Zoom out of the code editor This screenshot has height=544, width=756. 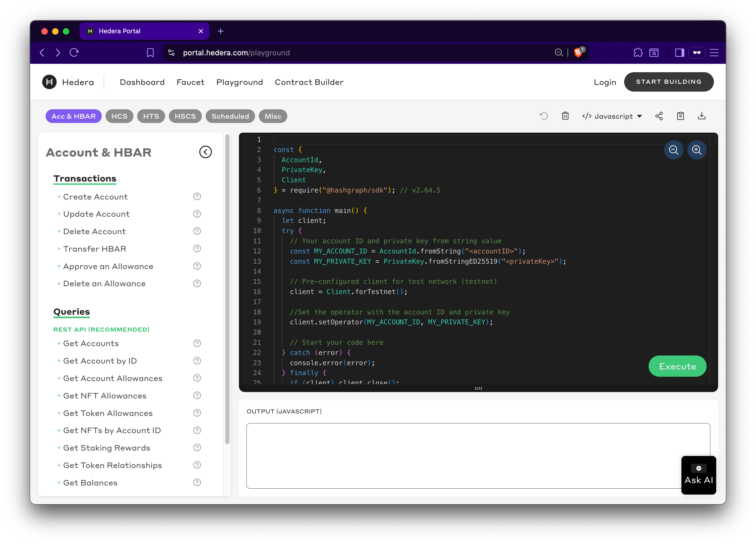click(674, 150)
